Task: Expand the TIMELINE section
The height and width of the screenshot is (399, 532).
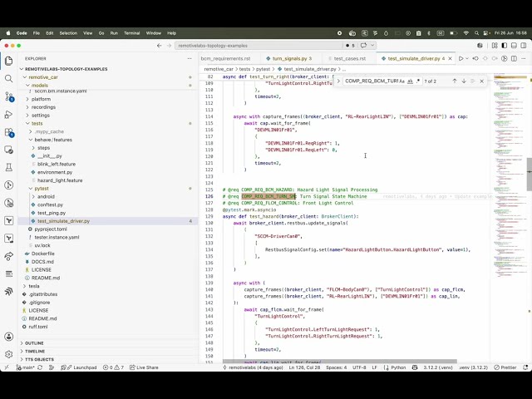Action: pyautogui.click(x=35, y=351)
